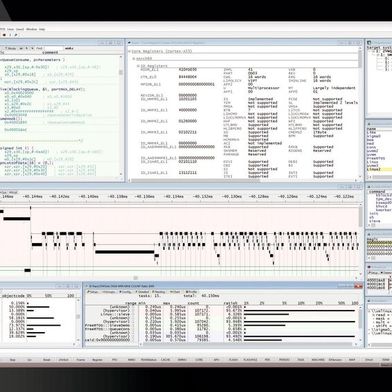Click the sYmbol softkey in the bottom bar

tap(63, 360)
